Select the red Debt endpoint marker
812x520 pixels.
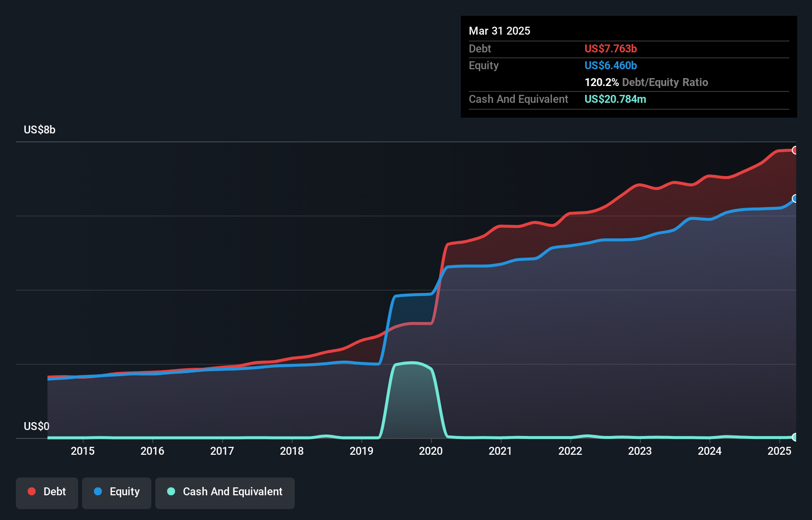click(795, 150)
